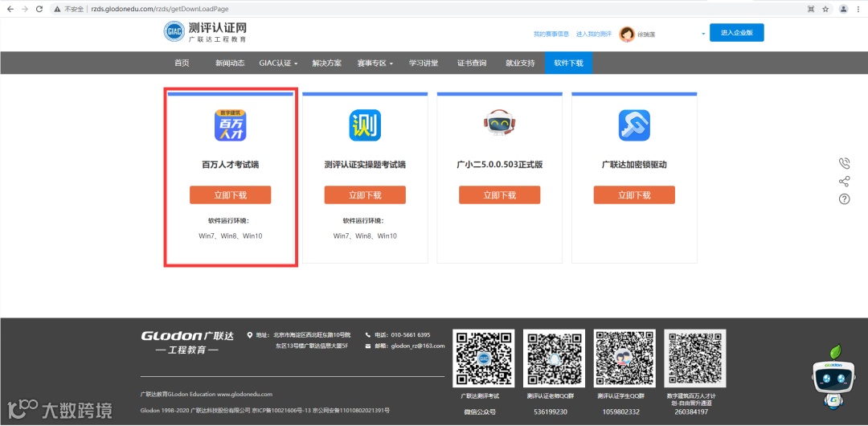The image size is (868, 426).
Task: Click the Glodon 广联达 footer logo
Action: [187, 342]
